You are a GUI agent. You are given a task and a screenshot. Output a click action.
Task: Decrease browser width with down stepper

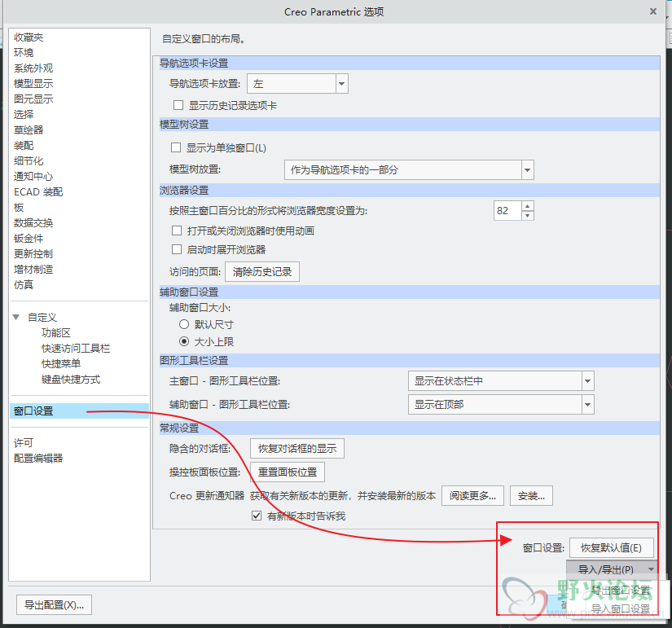coord(528,216)
